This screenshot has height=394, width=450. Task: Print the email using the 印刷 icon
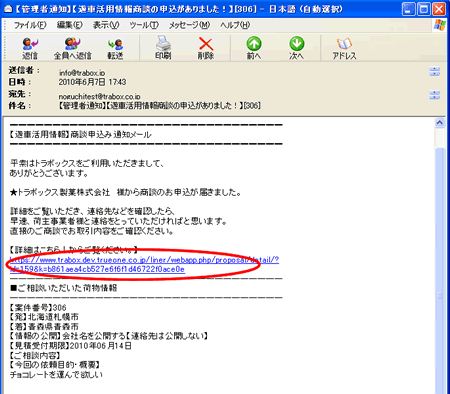coord(163,48)
